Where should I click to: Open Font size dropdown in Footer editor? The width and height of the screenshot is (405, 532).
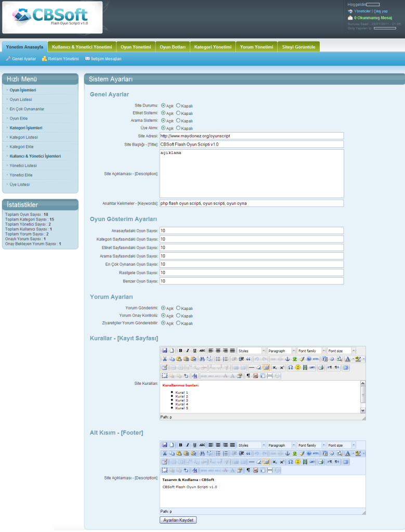(341, 445)
